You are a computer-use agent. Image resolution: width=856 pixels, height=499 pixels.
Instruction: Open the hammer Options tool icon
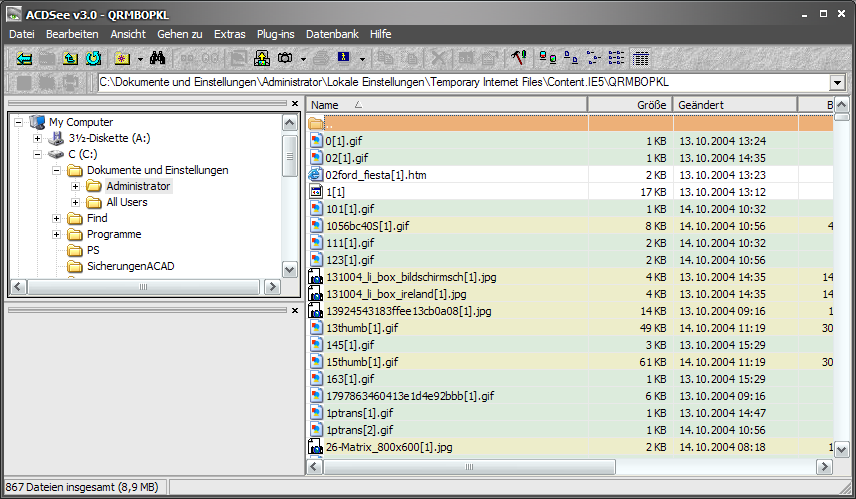click(x=519, y=57)
